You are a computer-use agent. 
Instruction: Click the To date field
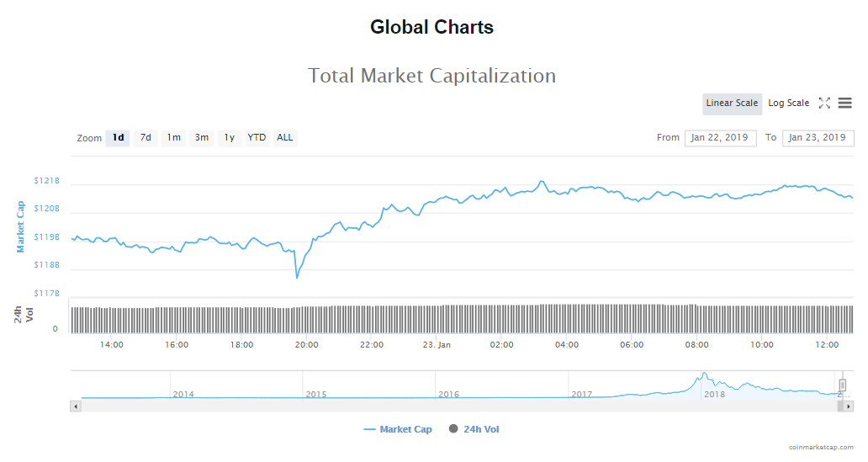click(818, 138)
